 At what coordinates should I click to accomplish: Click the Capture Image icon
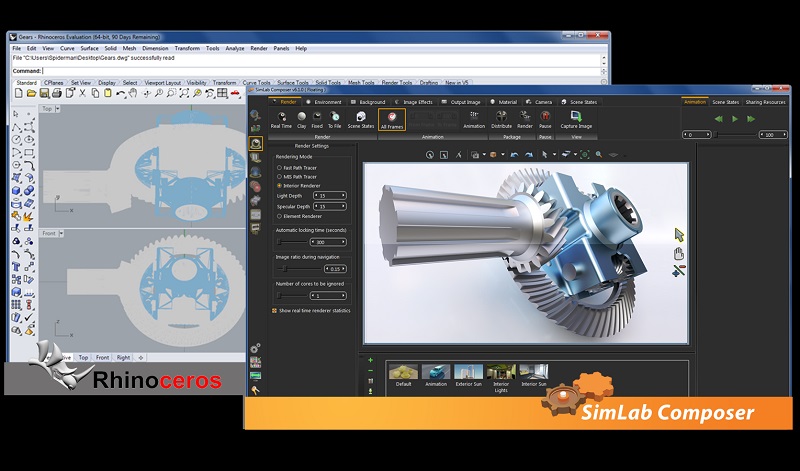pyautogui.click(x=576, y=118)
